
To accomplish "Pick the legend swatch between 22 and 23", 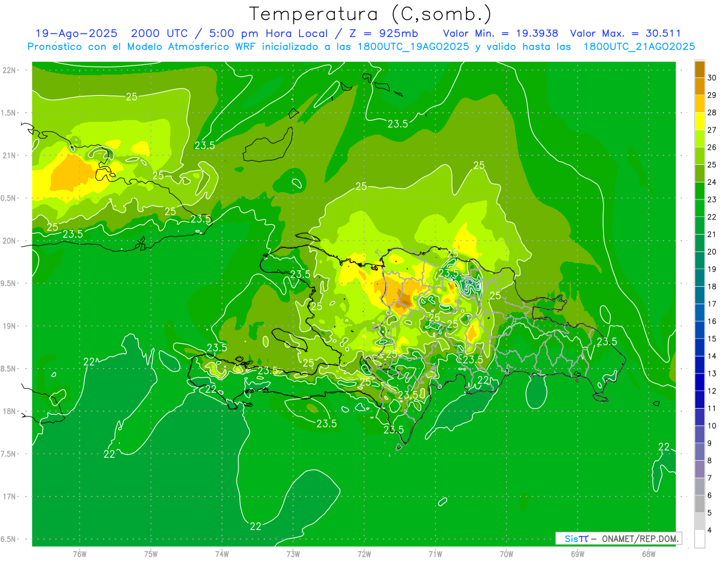I will pyautogui.click(x=699, y=208).
